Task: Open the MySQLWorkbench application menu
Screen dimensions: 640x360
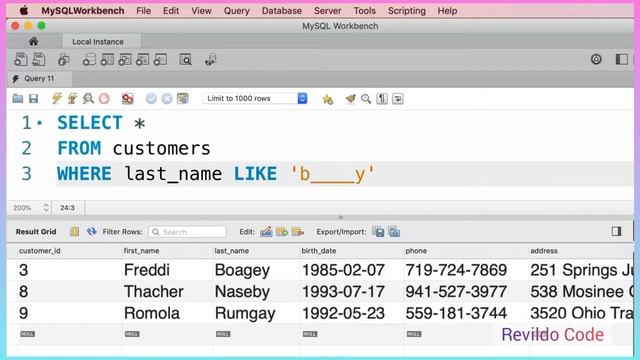Action: point(82,11)
